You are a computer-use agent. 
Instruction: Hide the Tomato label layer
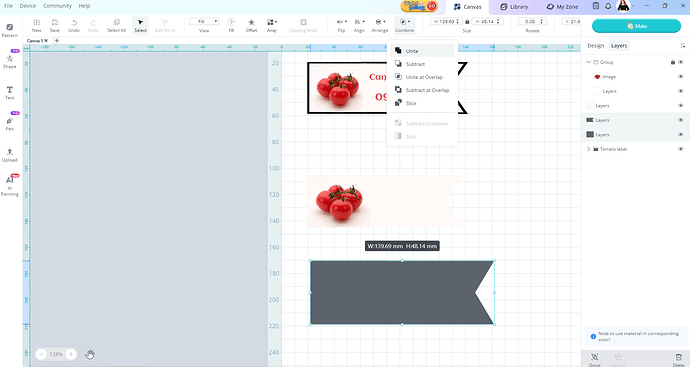coord(680,149)
